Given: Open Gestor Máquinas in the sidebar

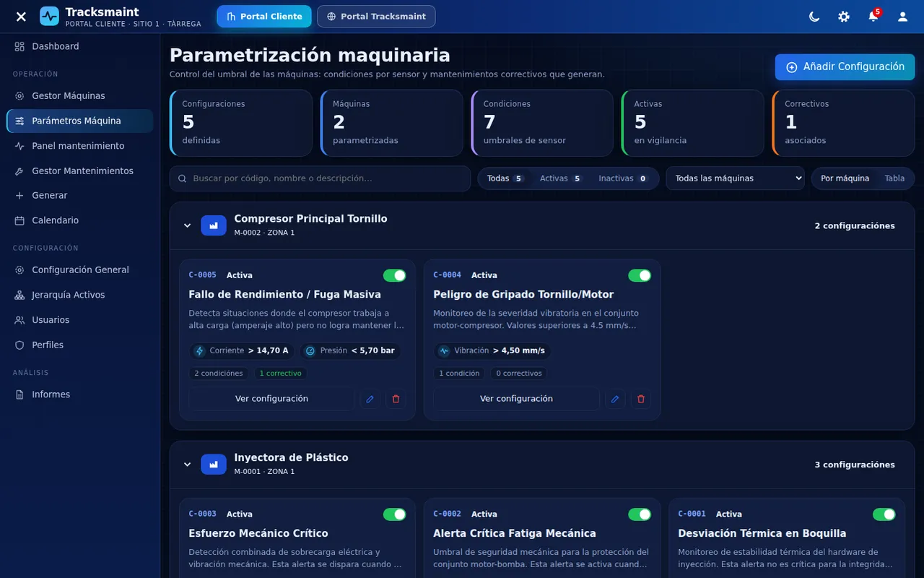Looking at the screenshot, I should pyautogui.click(x=79, y=95).
